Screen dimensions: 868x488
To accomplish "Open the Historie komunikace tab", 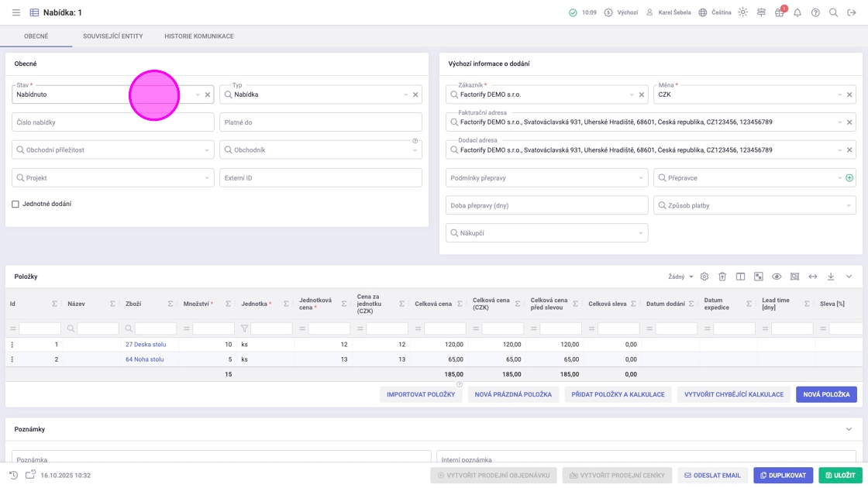I will pyautogui.click(x=198, y=36).
